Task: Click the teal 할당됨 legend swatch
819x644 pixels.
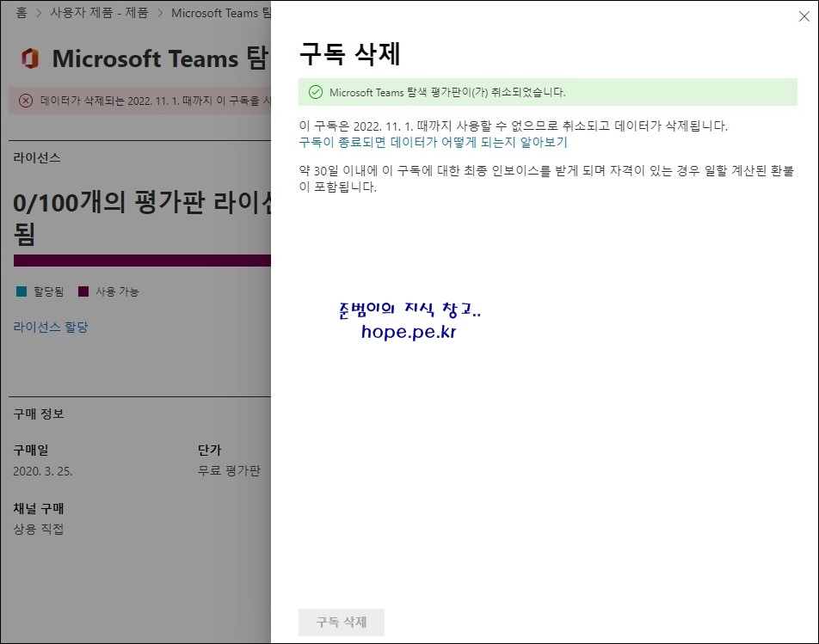Action: click(22, 291)
